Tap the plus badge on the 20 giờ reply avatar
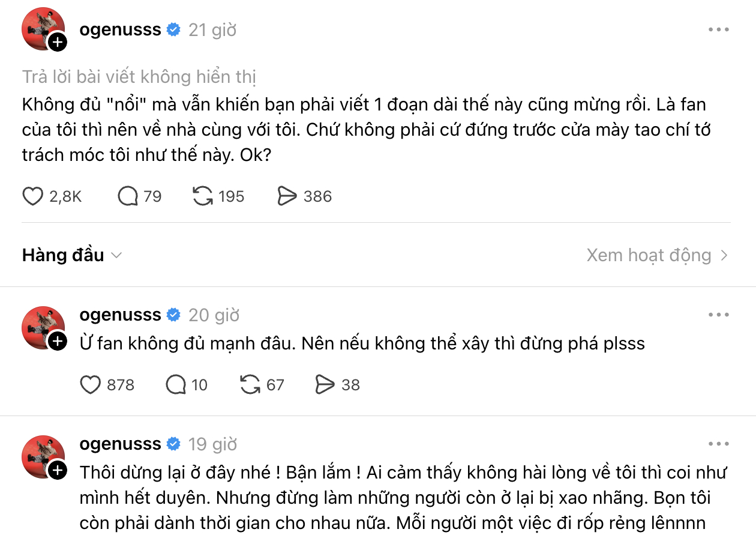The image size is (756, 550). [x=57, y=340]
